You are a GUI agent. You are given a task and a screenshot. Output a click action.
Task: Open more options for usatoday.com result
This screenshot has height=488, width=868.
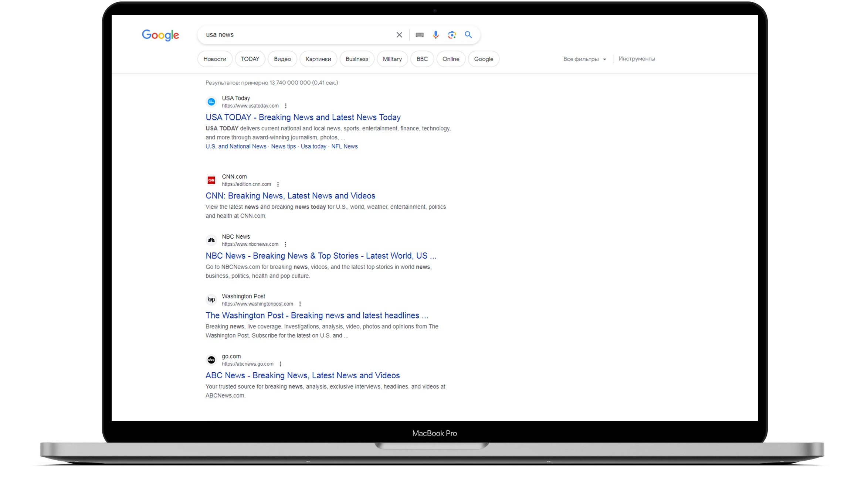coord(286,106)
